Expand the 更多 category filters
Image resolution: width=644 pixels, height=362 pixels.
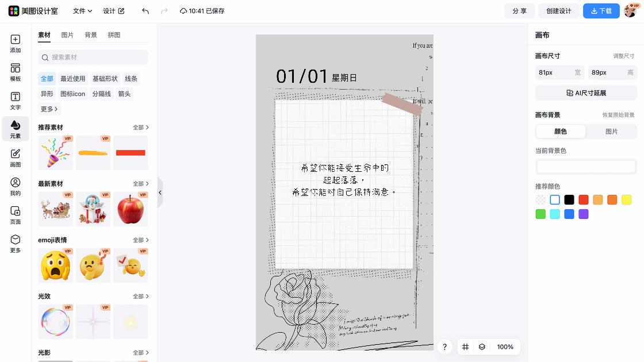[x=49, y=109]
